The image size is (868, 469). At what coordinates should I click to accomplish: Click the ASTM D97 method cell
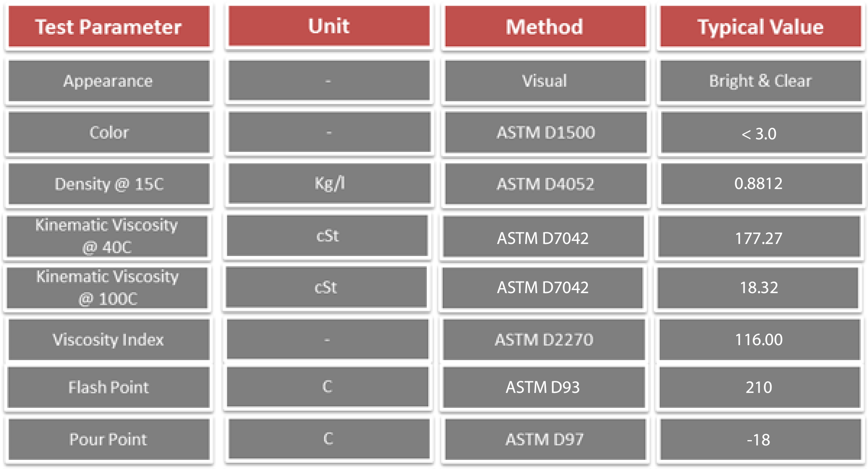544,440
